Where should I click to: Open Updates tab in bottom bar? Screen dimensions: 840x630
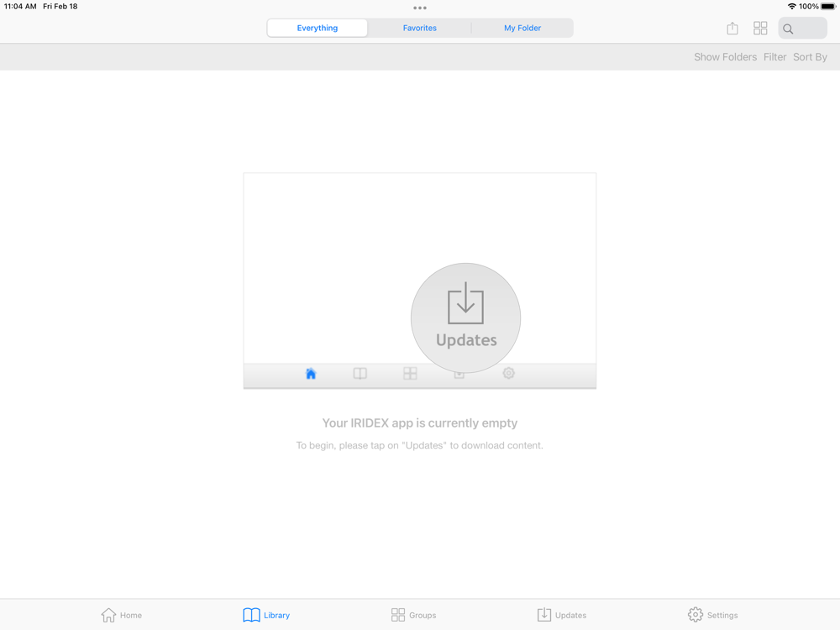pyautogui.click(x=561, y=615)
